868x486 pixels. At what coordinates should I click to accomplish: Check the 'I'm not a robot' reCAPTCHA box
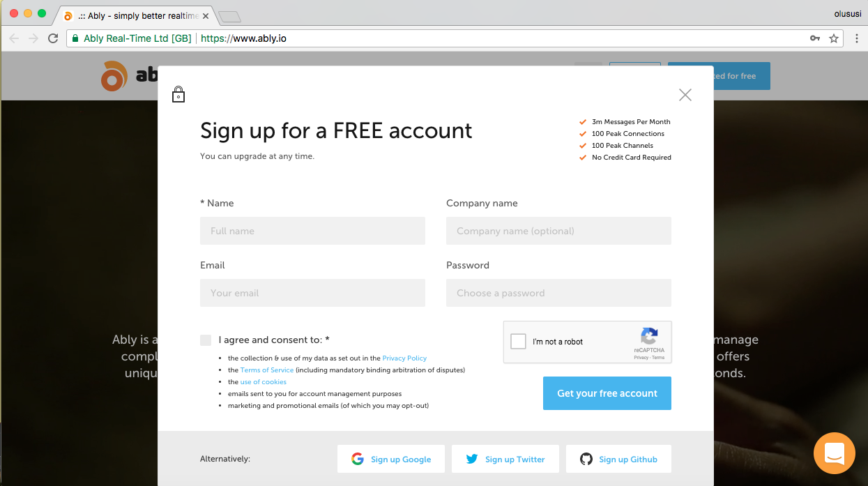click(x=518, y=342)
